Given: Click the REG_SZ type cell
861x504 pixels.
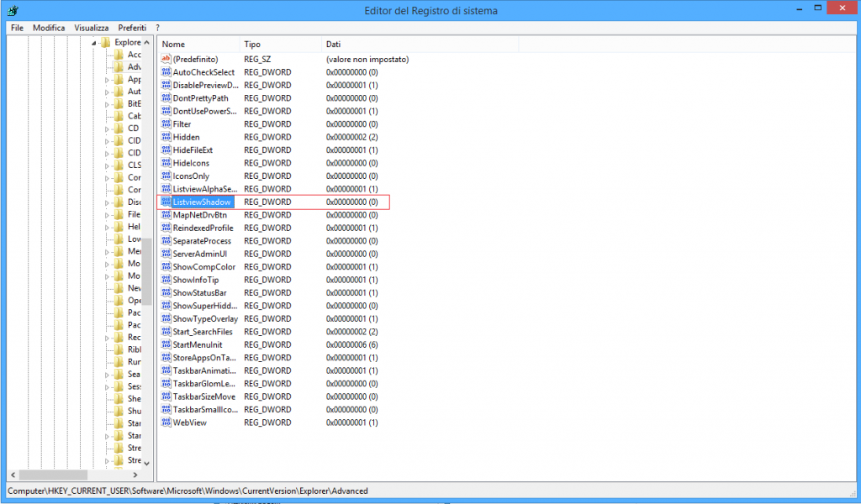Looking at the screenshot, I should click(257, 59).
